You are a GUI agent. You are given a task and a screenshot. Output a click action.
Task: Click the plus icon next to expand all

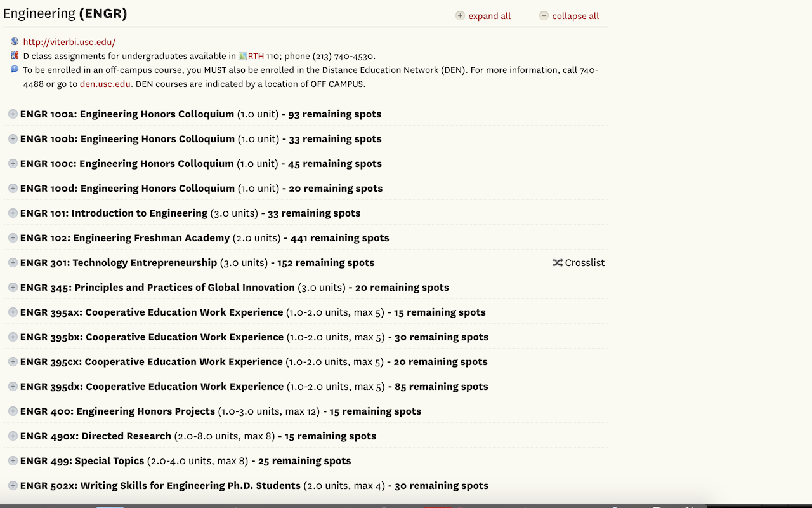point(460,16)
